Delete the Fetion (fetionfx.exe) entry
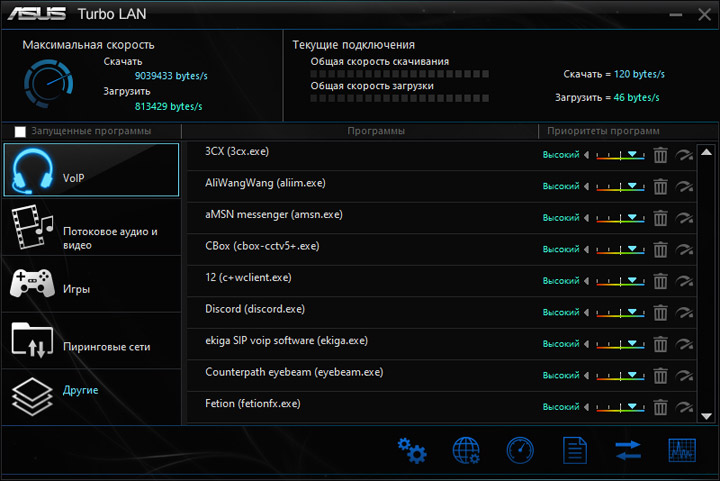 point(660,407)
